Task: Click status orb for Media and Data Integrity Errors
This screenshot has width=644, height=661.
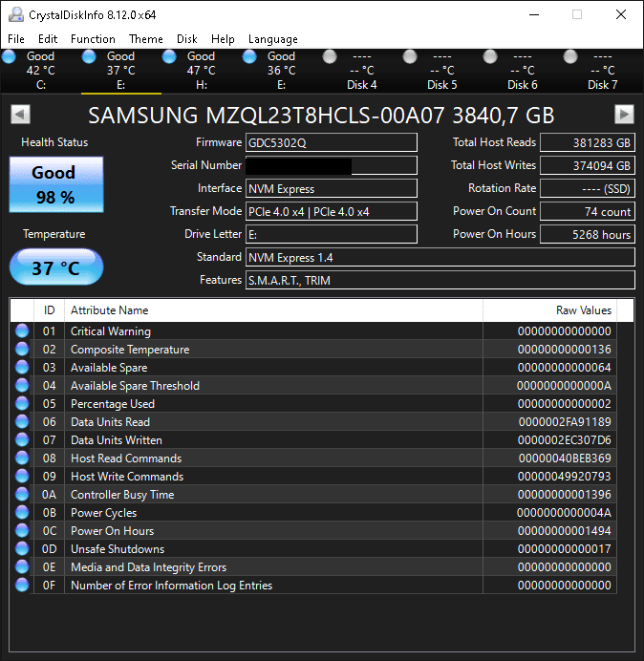Action: coord(22,566)
